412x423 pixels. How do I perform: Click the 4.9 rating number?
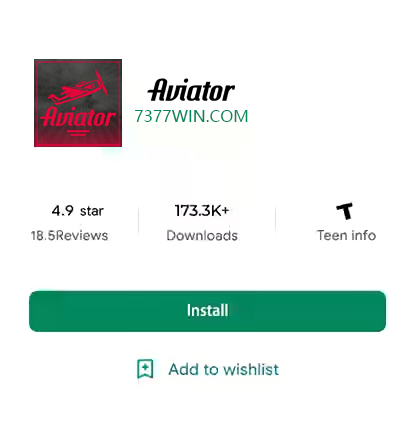click(63, 211)
